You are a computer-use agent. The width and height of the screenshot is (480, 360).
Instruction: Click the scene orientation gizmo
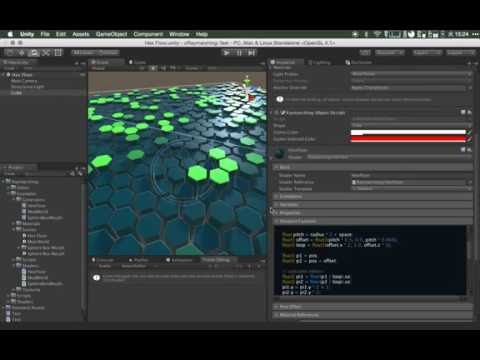(248, 89)
